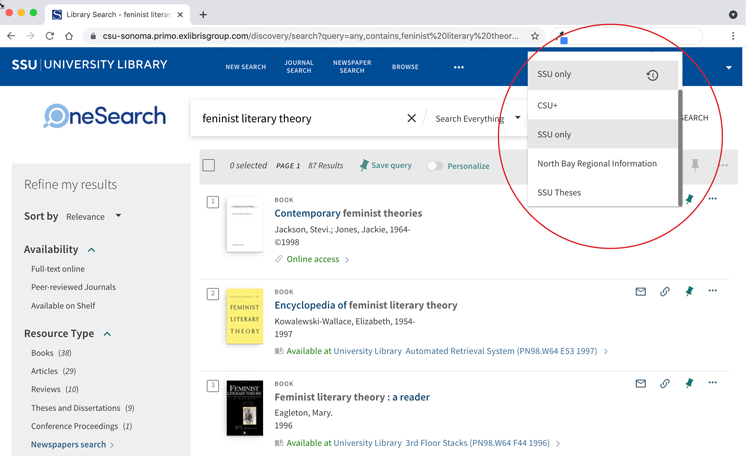750x456 pixels.
Task: Filter results to Articles (29)
Action: coord(54,371)
